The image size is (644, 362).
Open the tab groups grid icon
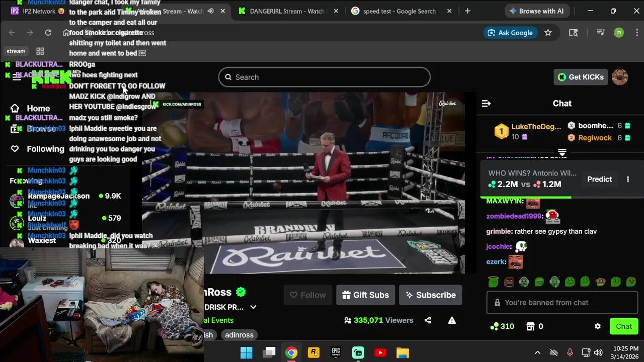click(40, 51)
